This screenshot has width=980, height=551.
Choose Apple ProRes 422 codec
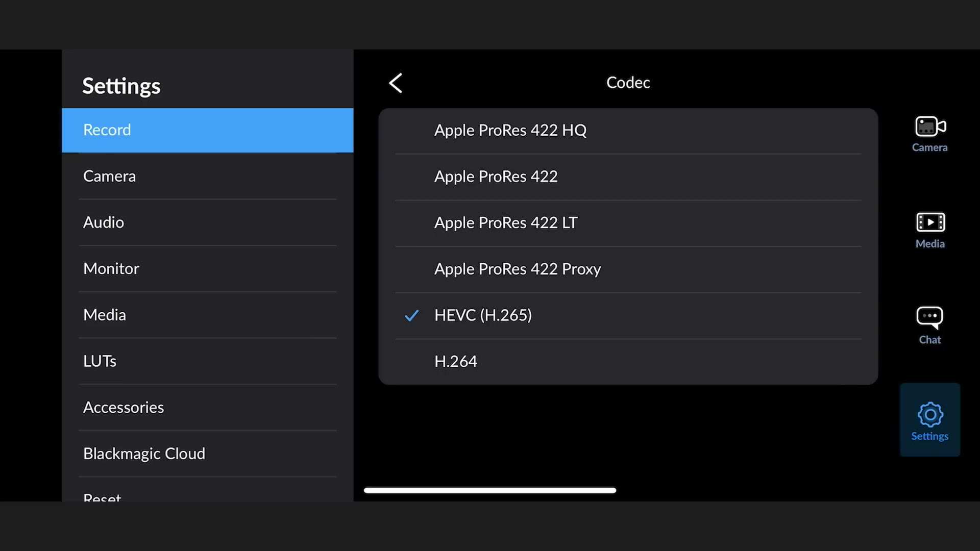coord(628,177)
